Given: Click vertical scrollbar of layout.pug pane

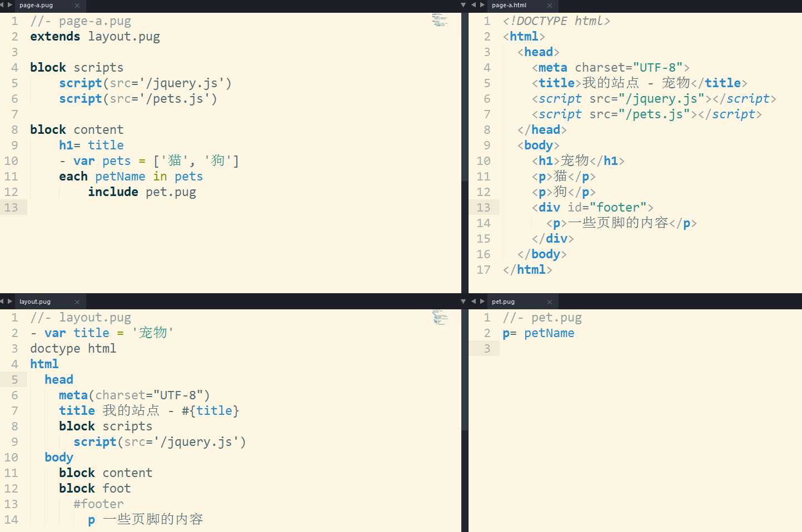Looking at the screenshot, I should 465,369.
